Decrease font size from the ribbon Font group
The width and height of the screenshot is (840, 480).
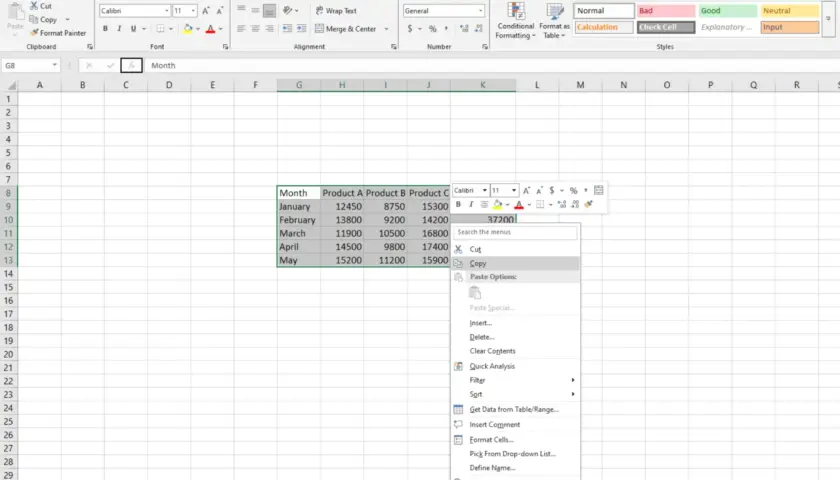click(x=220, y=11)
